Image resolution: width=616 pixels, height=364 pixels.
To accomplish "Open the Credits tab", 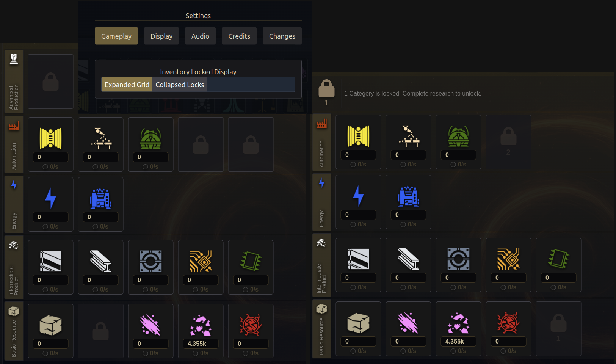I will point(239,36).
